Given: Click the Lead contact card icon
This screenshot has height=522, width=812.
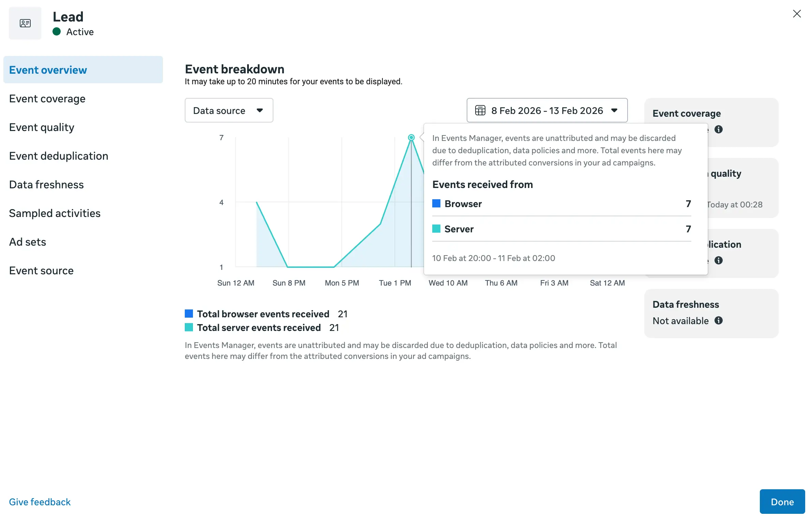Looking at the screenshot, I should tap(25, 23).
